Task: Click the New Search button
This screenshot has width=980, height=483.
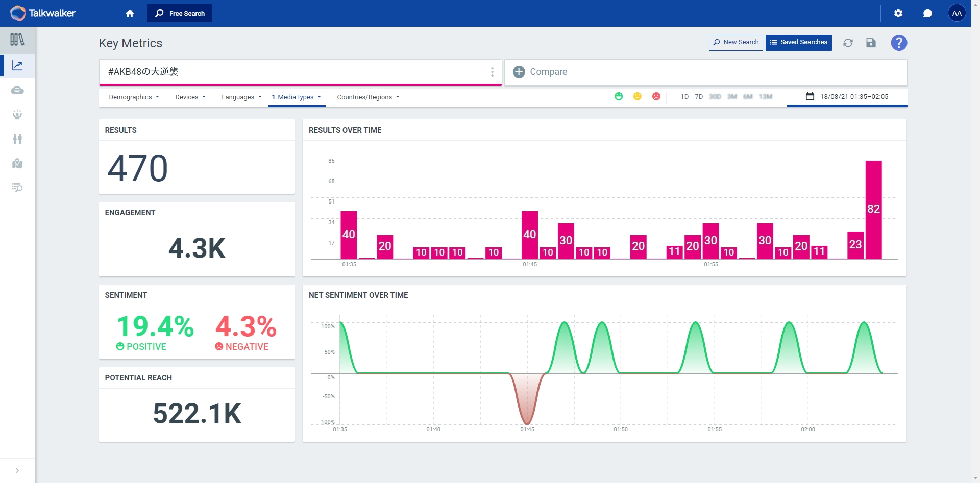Action: 736,42
